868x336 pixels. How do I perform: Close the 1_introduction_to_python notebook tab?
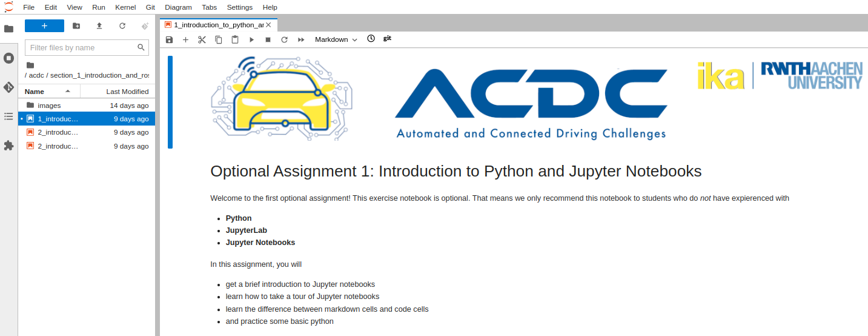[x=268, y=25]
